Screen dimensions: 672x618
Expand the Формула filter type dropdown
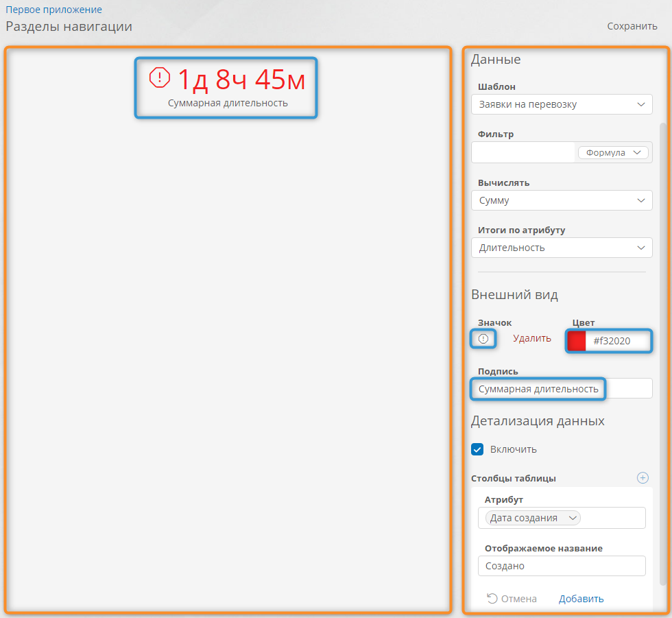(x=613, y=152)
